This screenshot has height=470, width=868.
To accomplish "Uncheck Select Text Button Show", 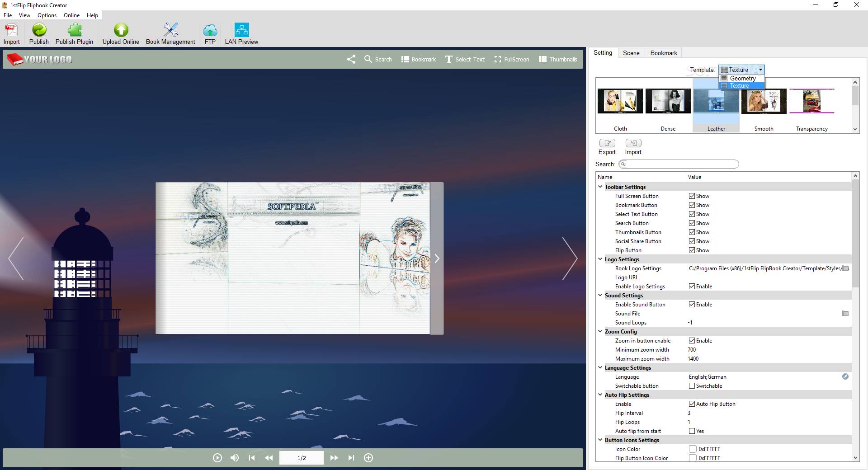I will coord(692,214).
